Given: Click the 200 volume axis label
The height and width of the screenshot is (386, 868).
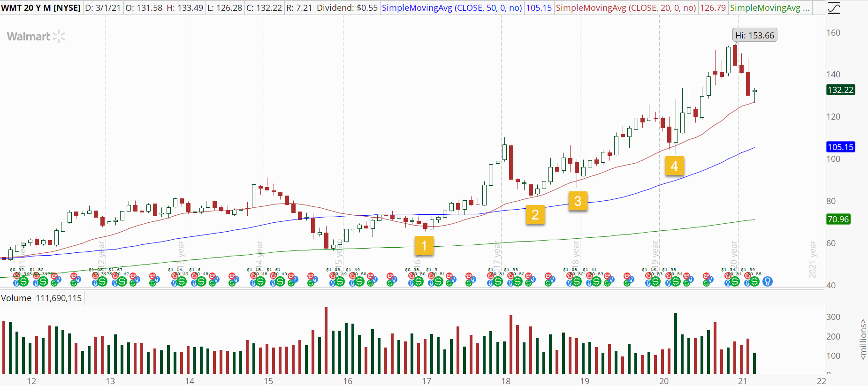Looking at the screenshot, I should tap(833, 336).
